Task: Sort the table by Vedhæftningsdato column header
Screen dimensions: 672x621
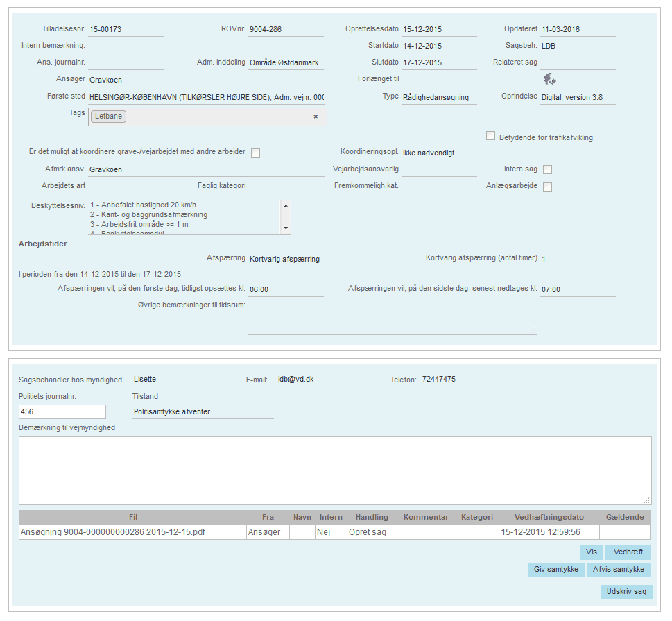Action: (549, 517)
